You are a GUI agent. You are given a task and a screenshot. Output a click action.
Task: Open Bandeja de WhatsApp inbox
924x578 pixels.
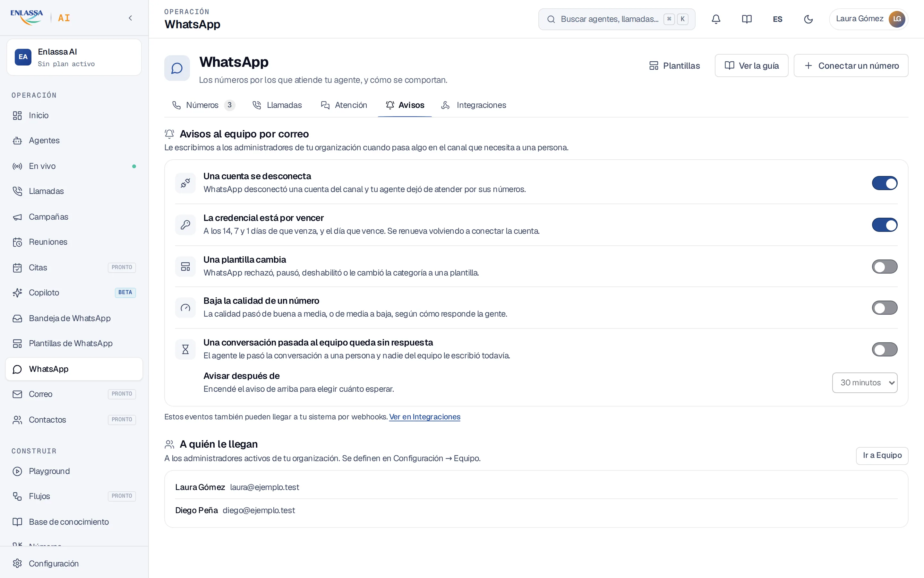(x=74, y=319)
